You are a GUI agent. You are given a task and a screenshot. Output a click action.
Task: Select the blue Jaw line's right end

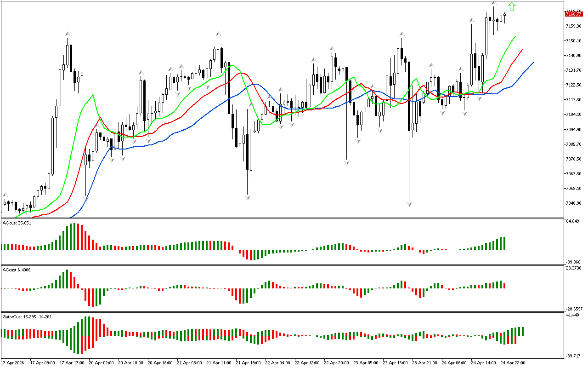pyautogui.click(x=533, y=62)
